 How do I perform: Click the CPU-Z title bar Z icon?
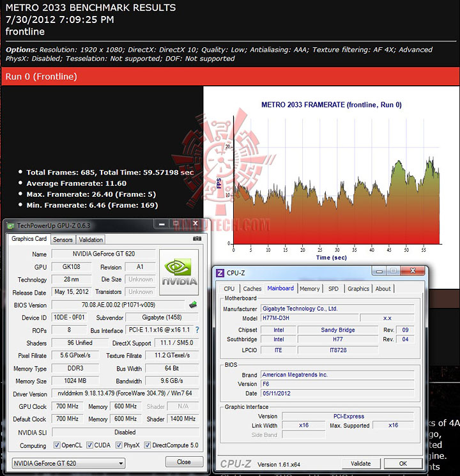pyautogui.click(x=220, y=273)
